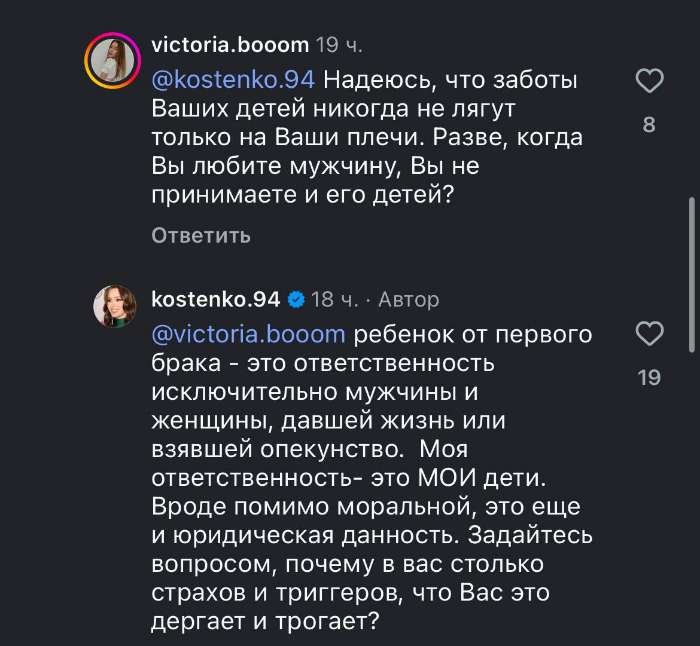Image resolution: width=700 pixels, height=646 pixels.
Task: Tap the heart on kostenko.94's reply
Action: click(649, 334)
